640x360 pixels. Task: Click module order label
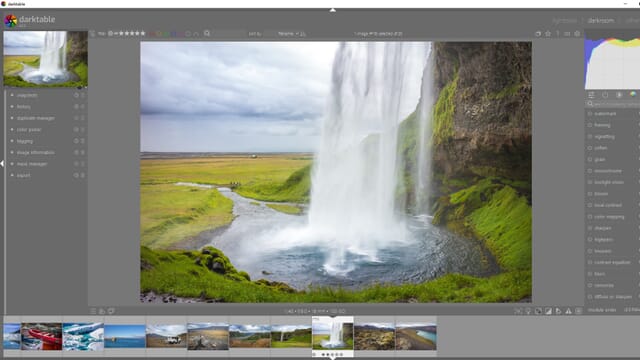coord(602,310)
